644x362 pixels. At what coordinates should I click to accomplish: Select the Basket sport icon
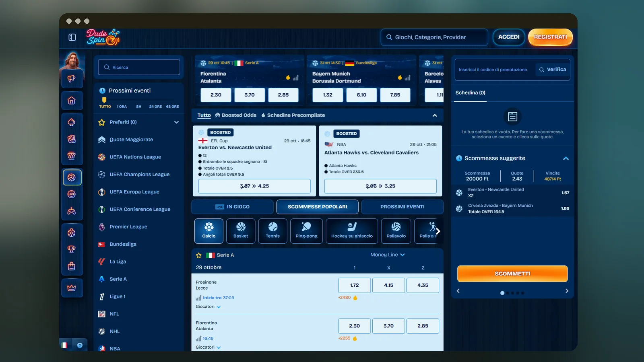(x=241, y=231)
